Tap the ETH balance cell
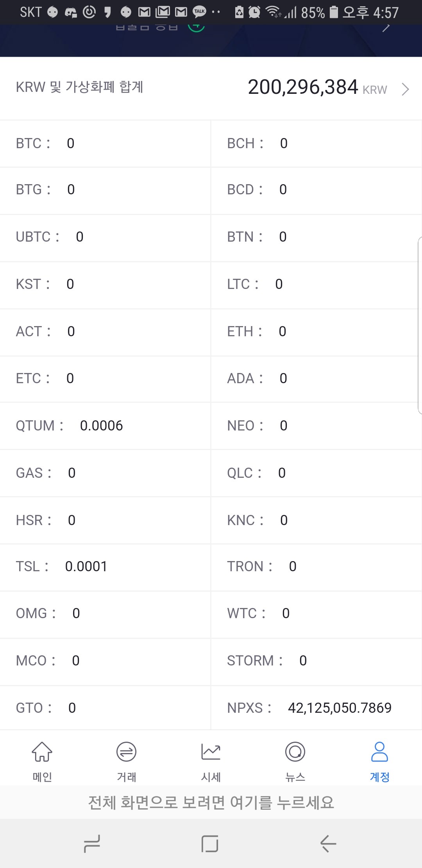 point(316,332)
